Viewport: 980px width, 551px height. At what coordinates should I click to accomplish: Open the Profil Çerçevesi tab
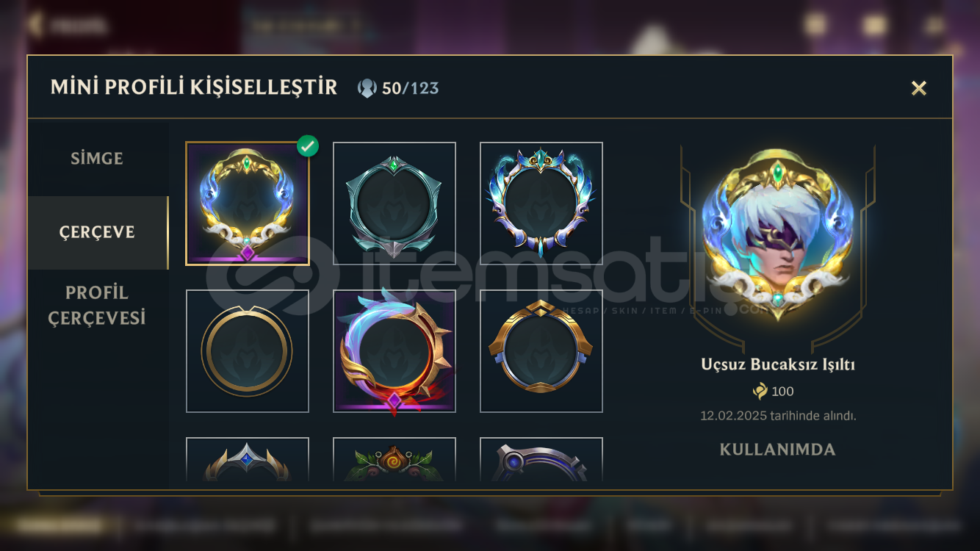97,306
